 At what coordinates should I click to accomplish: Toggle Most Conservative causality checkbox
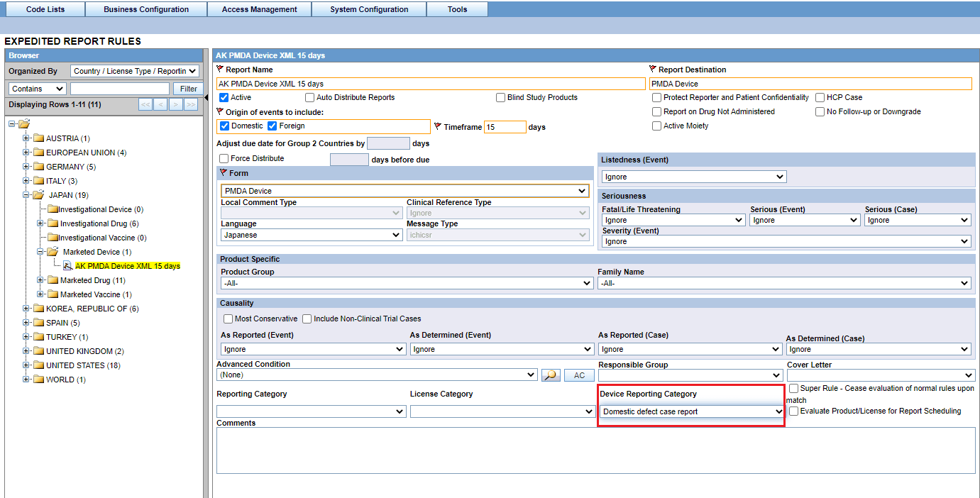pyautogui.click(x=229, y=319)
